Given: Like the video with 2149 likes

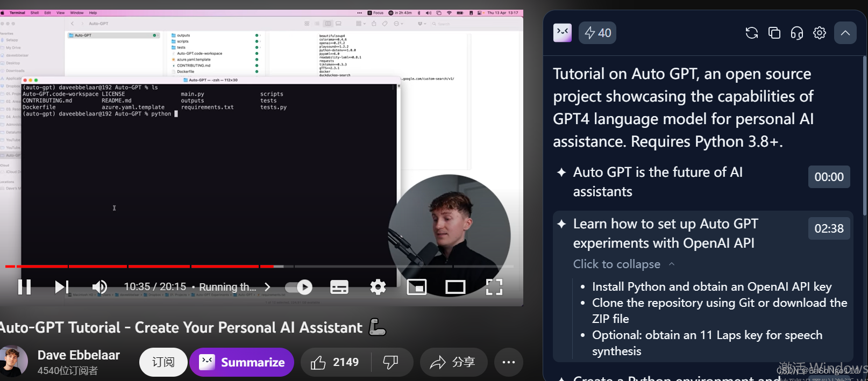Looking at the screenshot, I should (x=335, y=362).
